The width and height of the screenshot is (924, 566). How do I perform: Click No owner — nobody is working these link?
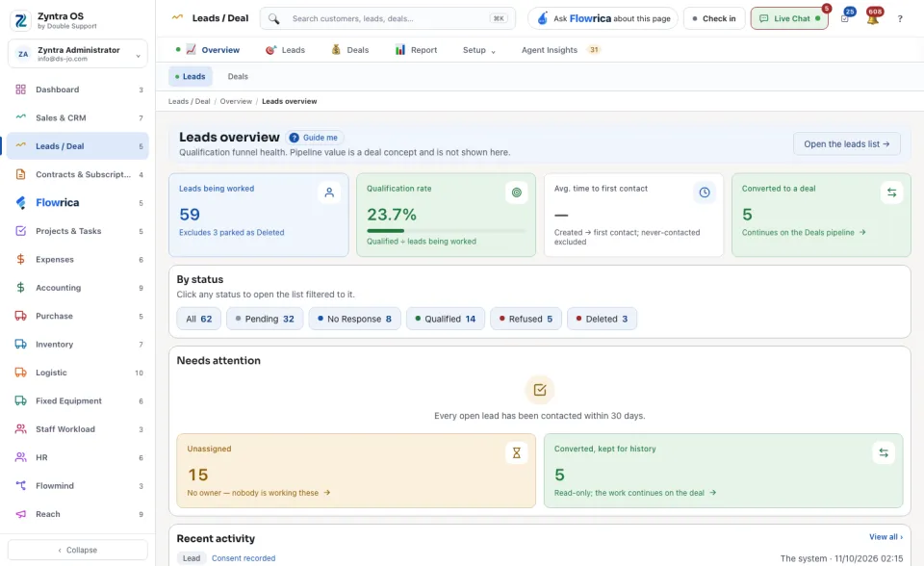pos(259,493)
